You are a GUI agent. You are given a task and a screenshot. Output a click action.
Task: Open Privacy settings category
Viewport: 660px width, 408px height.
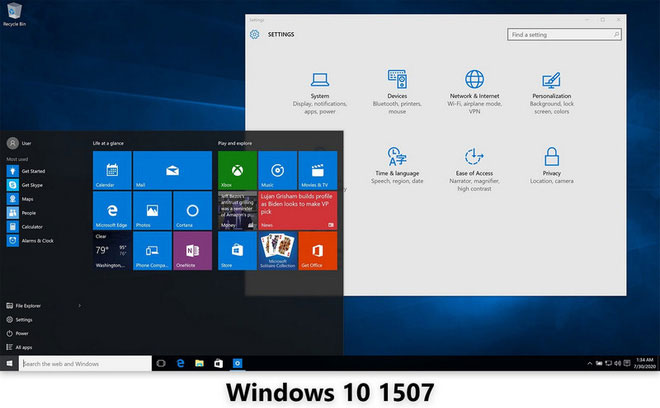coord(551,165)
